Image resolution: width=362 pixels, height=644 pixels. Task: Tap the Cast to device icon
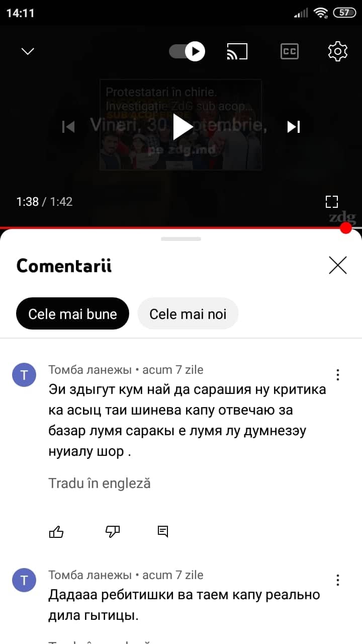[237, 51]
